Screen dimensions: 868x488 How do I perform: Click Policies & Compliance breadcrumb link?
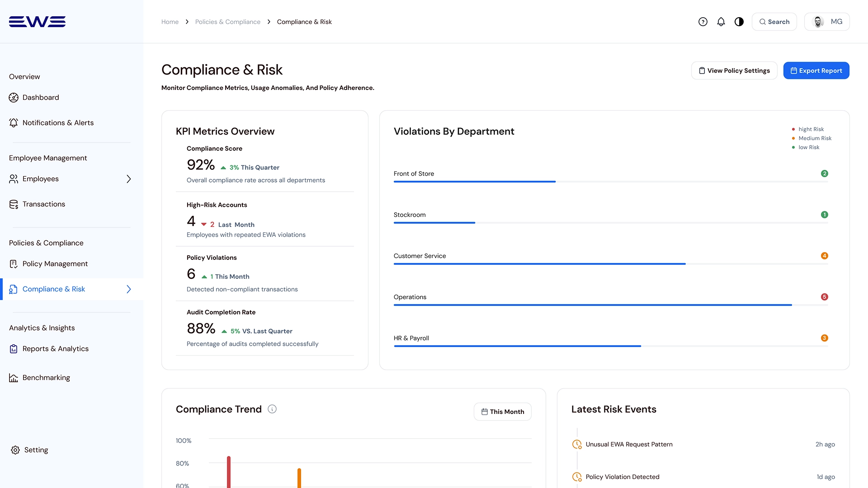tap(227, 22)
